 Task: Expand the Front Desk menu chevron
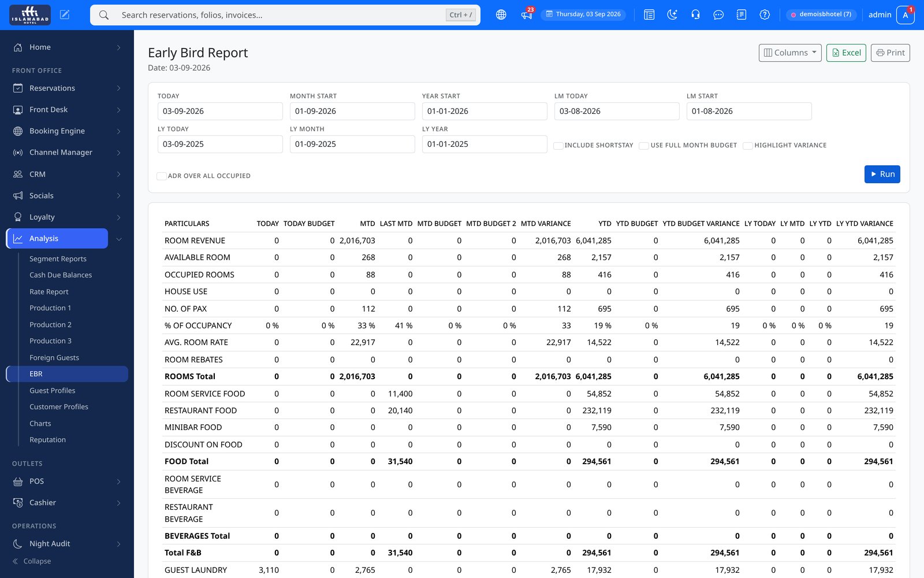(x=118, y=110)
